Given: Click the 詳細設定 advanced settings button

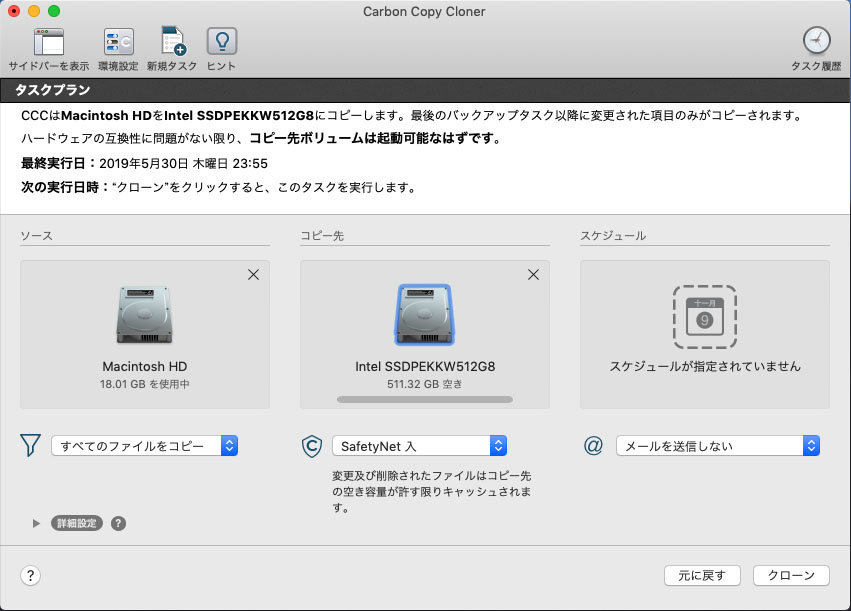Looking at the screenshot, I should [x=77, y=523].
